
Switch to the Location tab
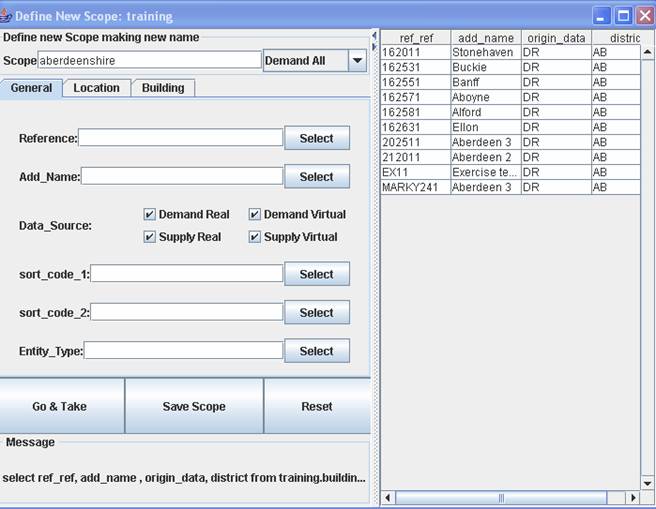pos(96,88)
